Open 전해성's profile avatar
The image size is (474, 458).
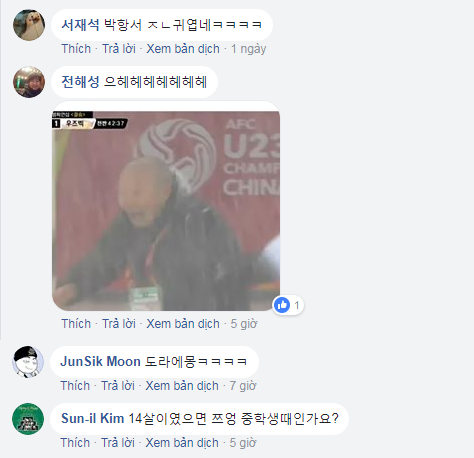pos(29,82)
